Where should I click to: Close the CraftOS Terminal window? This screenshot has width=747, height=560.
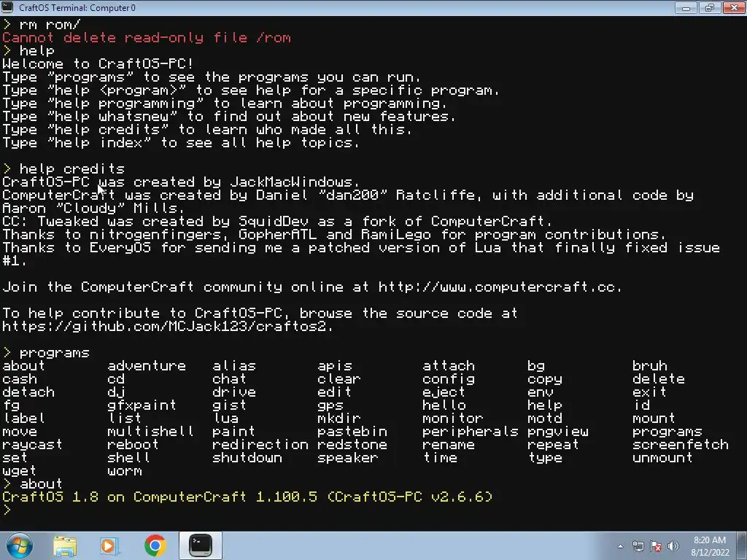(734, 7)
